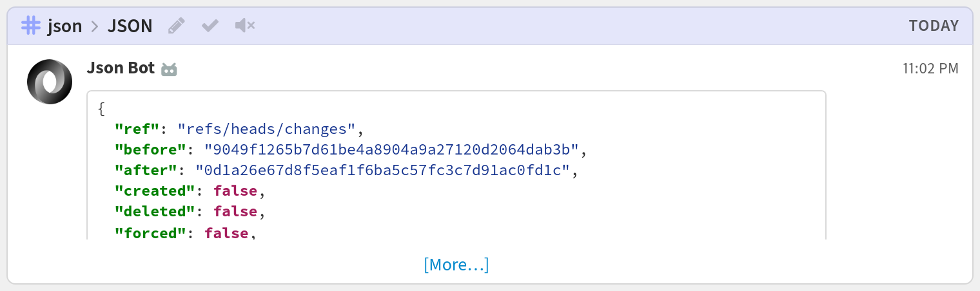
Task: Click the false value of "created"
Action: tap(235, 191)
